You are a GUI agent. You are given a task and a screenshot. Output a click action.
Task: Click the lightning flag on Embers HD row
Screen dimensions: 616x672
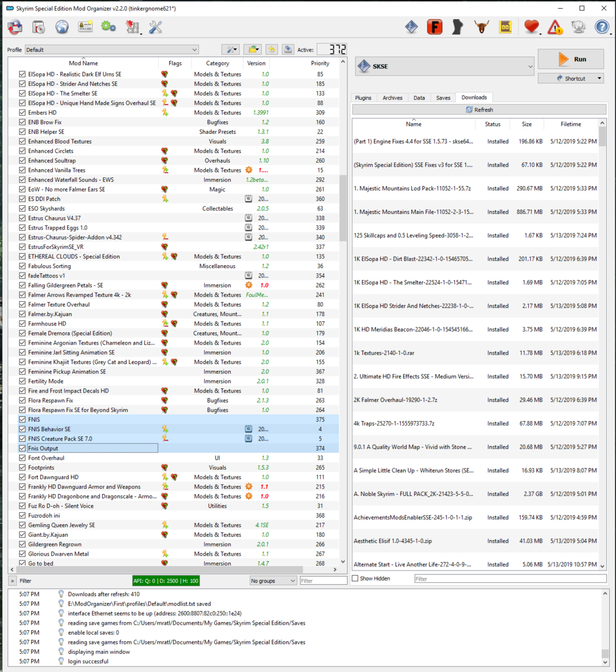[165, 112]
